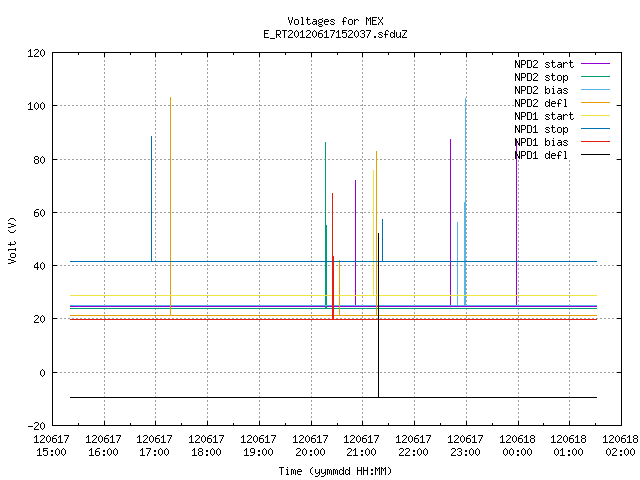Click the flat blue NPD1 stop line near 41 volts

333,261
